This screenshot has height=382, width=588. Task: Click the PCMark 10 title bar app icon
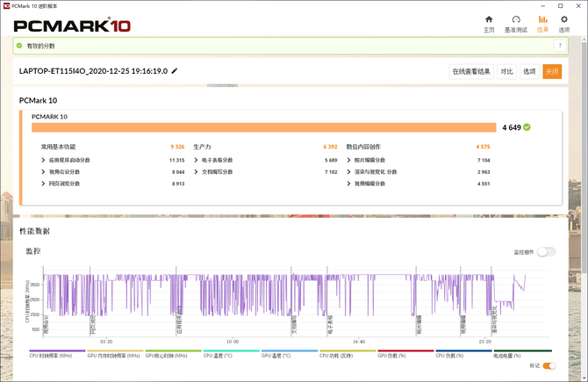(6, 5)
